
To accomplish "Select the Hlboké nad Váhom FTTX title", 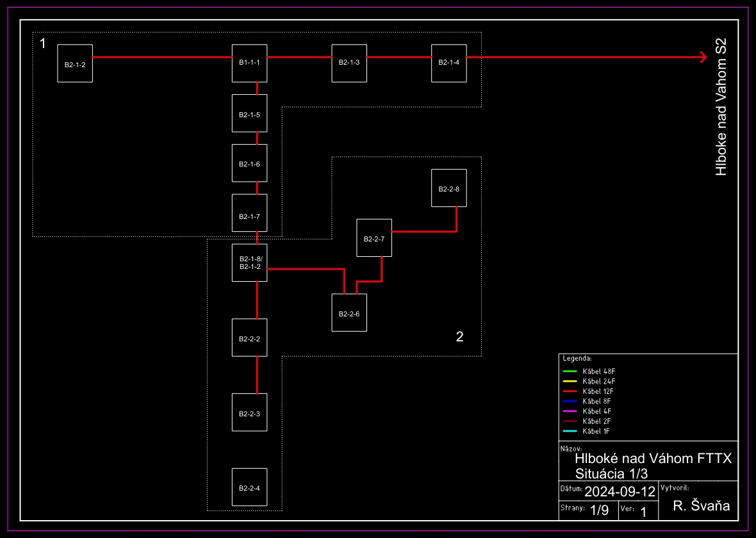I will point(653,459).
